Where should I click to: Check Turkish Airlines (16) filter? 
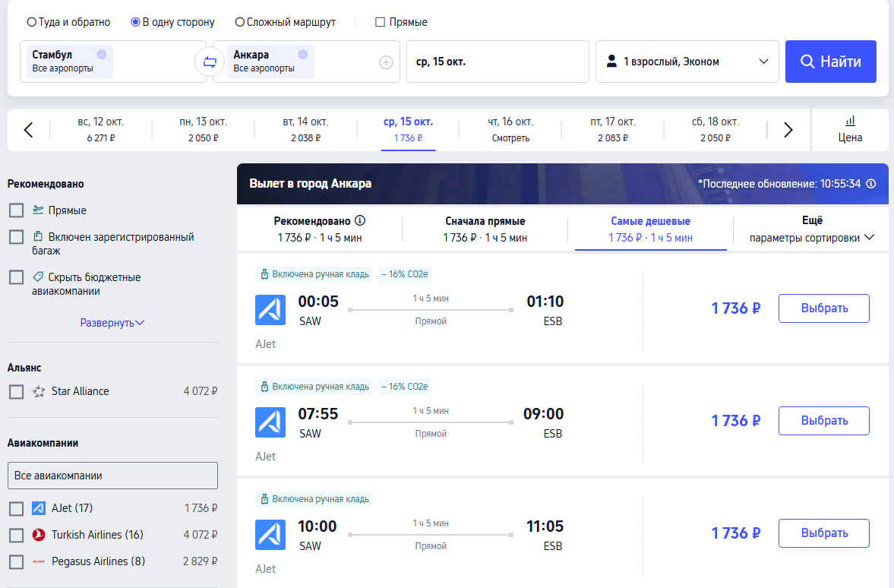pos(17,535)
